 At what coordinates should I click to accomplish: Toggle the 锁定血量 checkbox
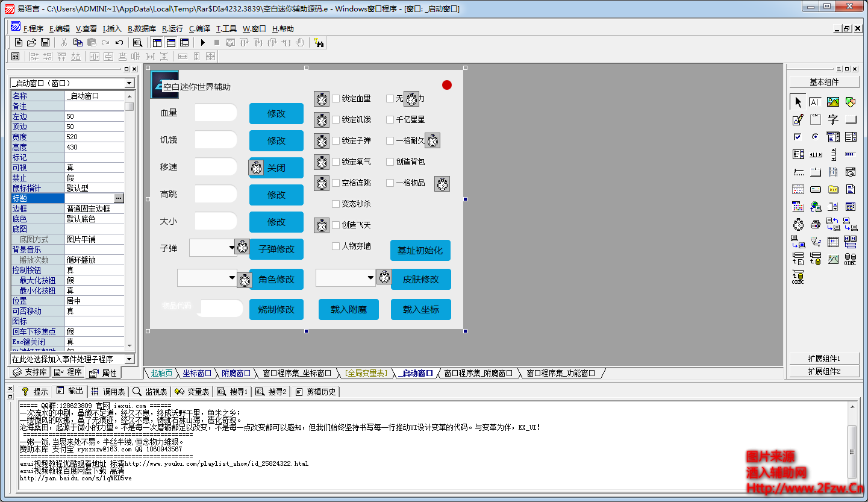tap(336, 98)
